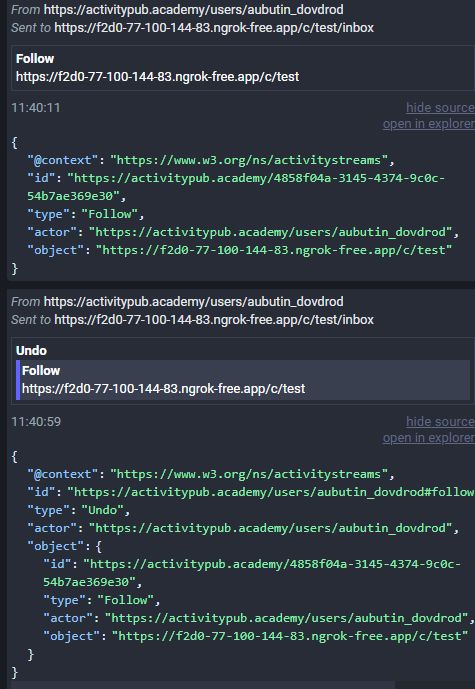Viewport: 475px width, 689px height.
Task: Click 'hide source' link for the 11:40:59 message
Action: pos(440,422)
